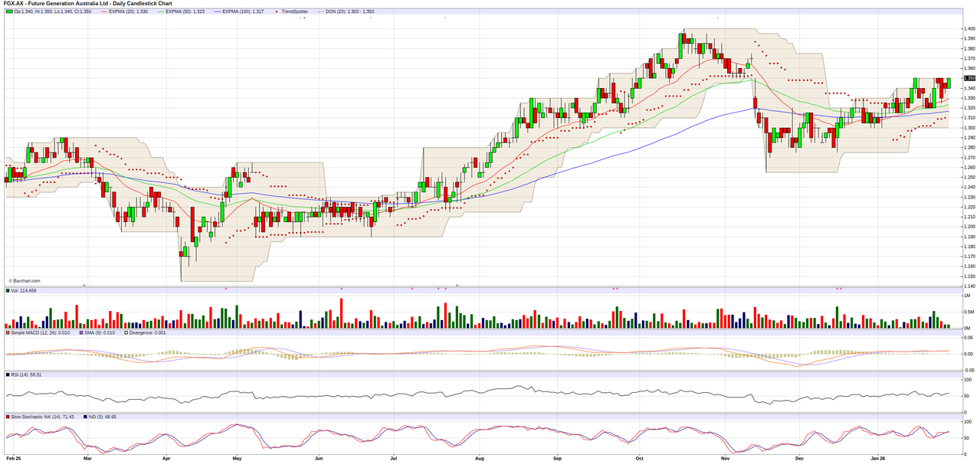This screenshot has height=471, width=980.
Task: Click the 'Apr' date axis label
Action: tap(166, 458)
